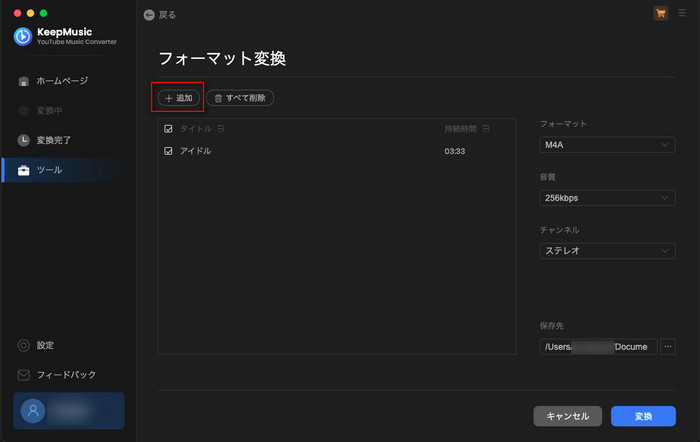Click the user avatar icon
This screenshot has width=700, height=442.
(33, 411)
